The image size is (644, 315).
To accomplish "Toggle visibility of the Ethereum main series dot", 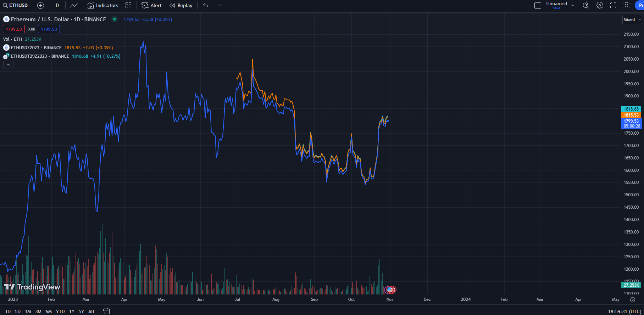I will pos(114,19).
